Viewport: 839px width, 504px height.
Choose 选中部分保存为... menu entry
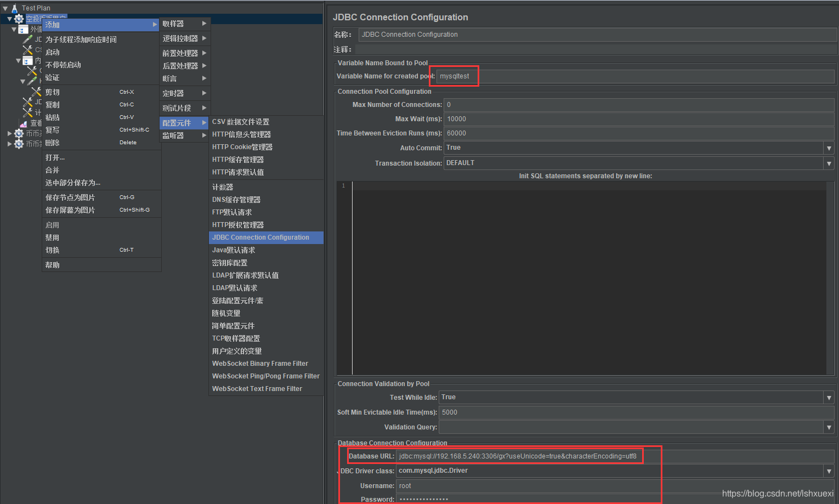click(x=101, y=183)
